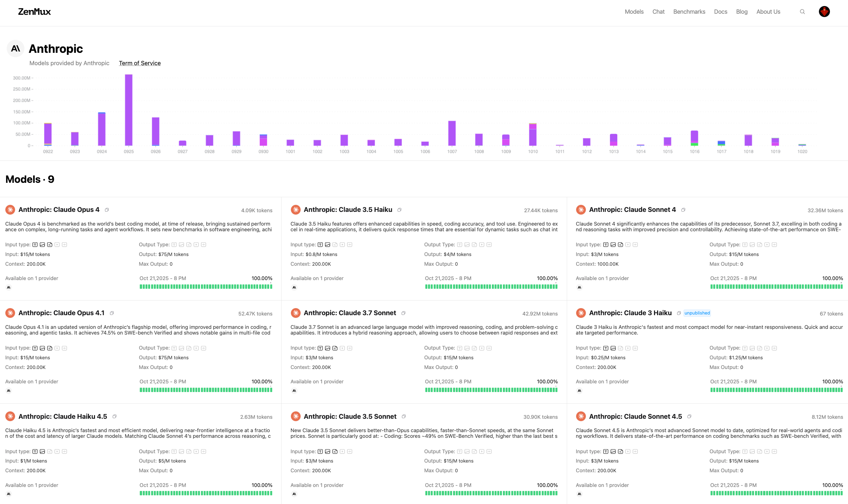848x504 pixels.
Task: Click the 1007 bar in usage chart
Action: click(452, 133)
